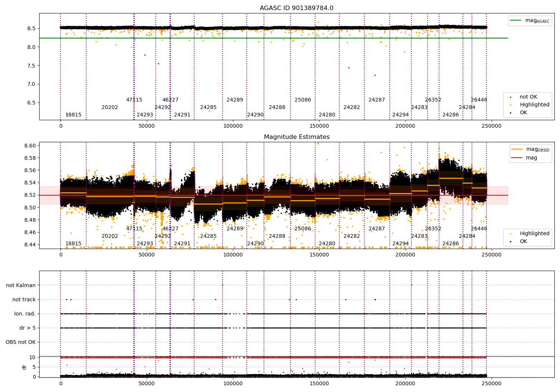The image size is (560, 392).
Task: Click OBSID label 47115 in top plot
Action: click(x=134, y=100)
